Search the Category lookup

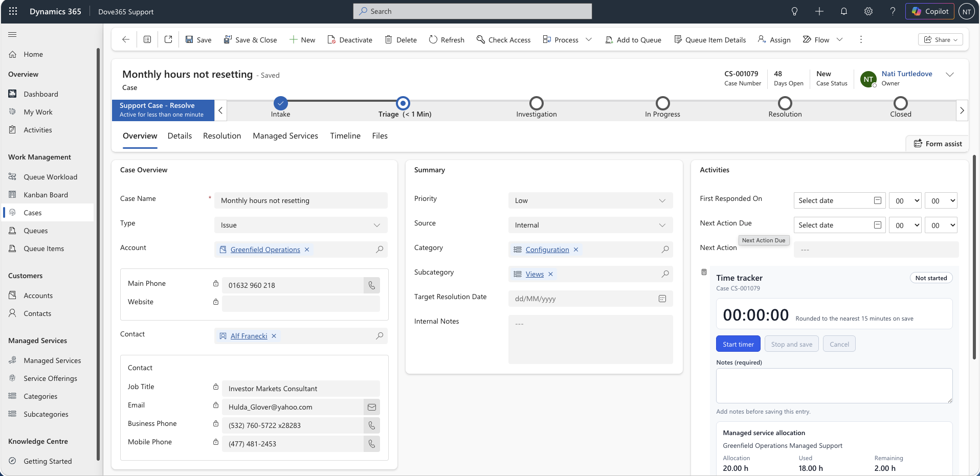pyautogui.click(x=665, y=250)
